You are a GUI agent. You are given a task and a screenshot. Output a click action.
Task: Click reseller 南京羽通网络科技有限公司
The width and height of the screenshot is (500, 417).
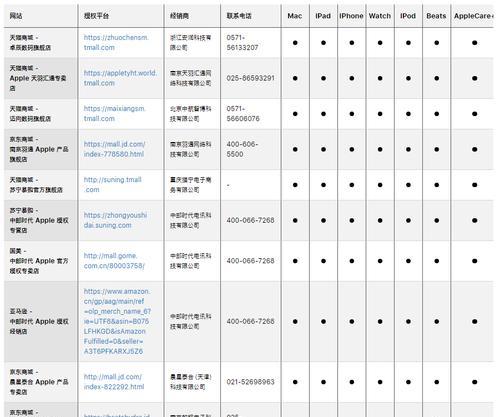click(191, 149)
